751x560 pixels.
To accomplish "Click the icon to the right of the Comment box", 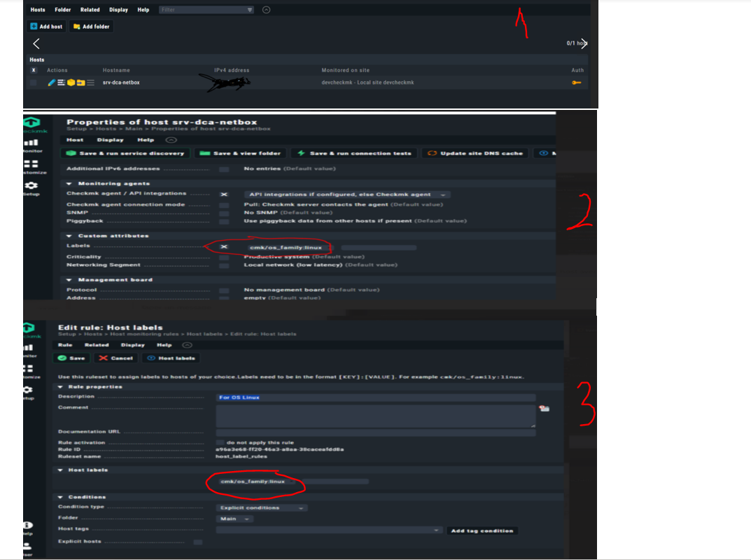I will tap(544, 409).
